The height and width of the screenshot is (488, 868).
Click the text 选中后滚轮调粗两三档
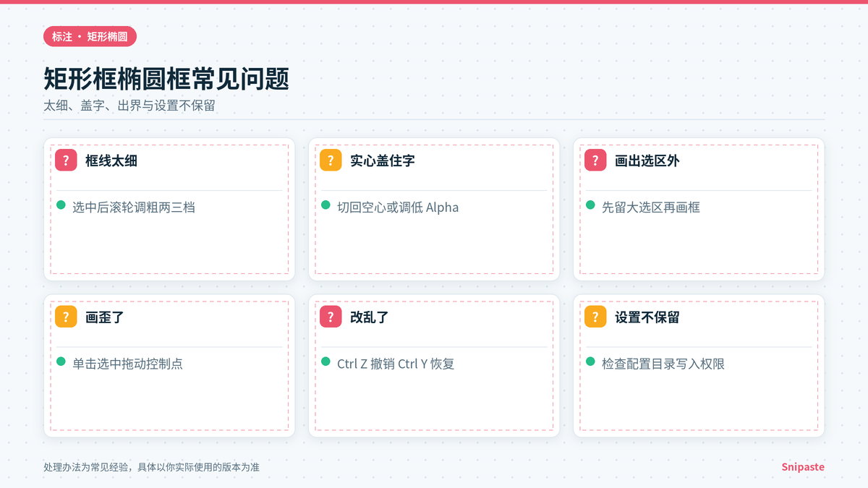point(134,207)
